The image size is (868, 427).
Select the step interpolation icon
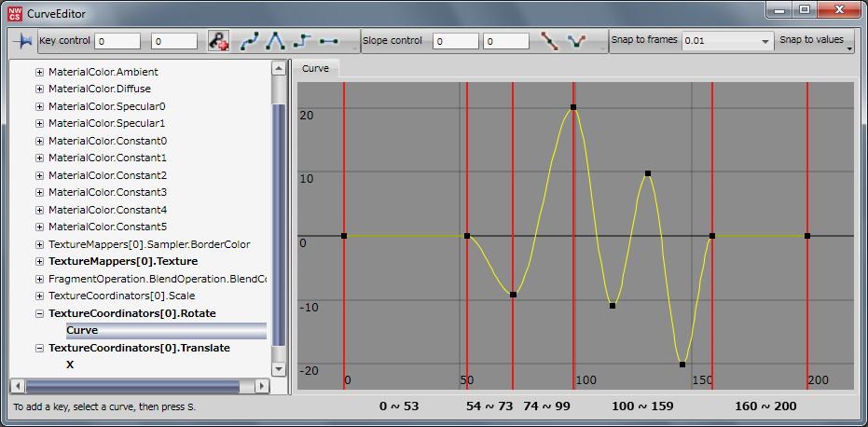pyautogui.click(x=301, y=41)
